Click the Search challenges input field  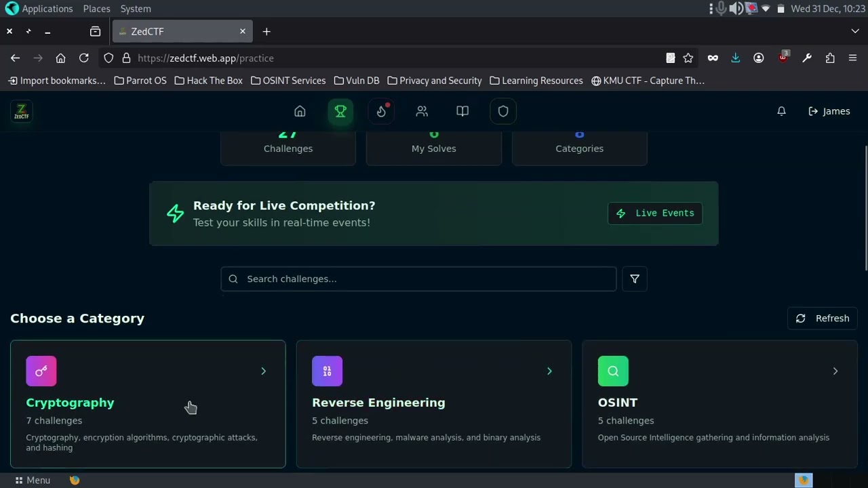click(x=418, y=279)
